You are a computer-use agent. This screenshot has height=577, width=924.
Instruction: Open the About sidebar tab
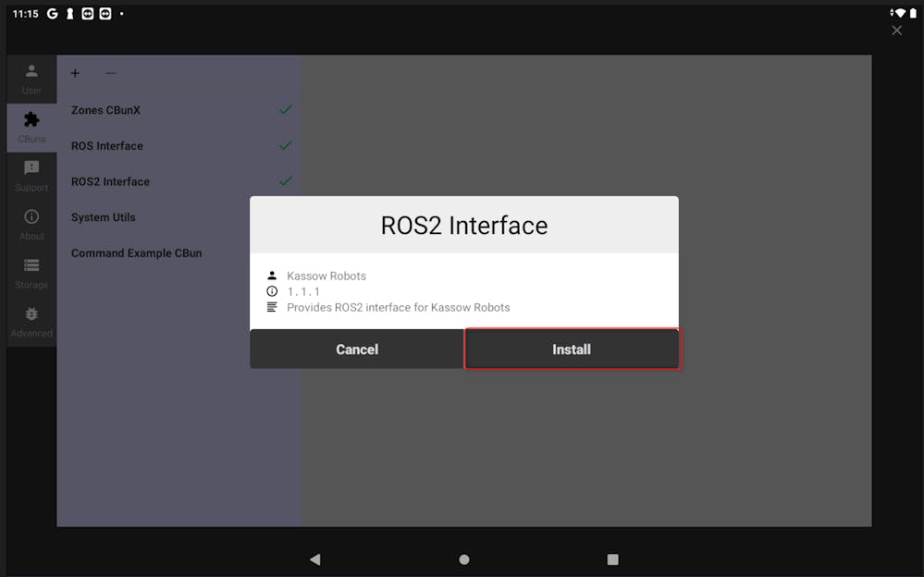pos(31,225)
